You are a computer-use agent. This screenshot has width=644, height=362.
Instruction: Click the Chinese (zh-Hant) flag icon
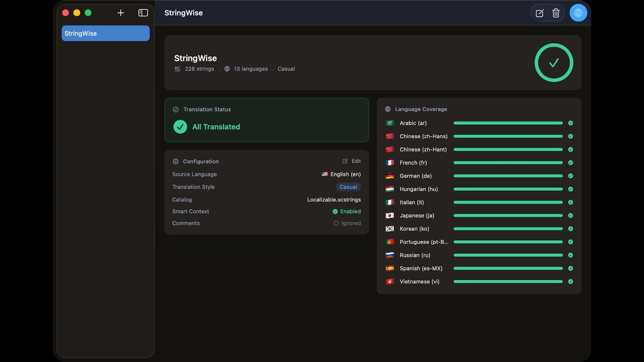tap(389, 149)
